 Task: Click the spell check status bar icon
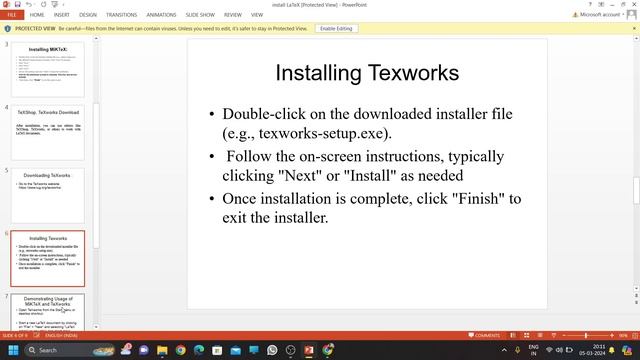click(x=36, y=336)
